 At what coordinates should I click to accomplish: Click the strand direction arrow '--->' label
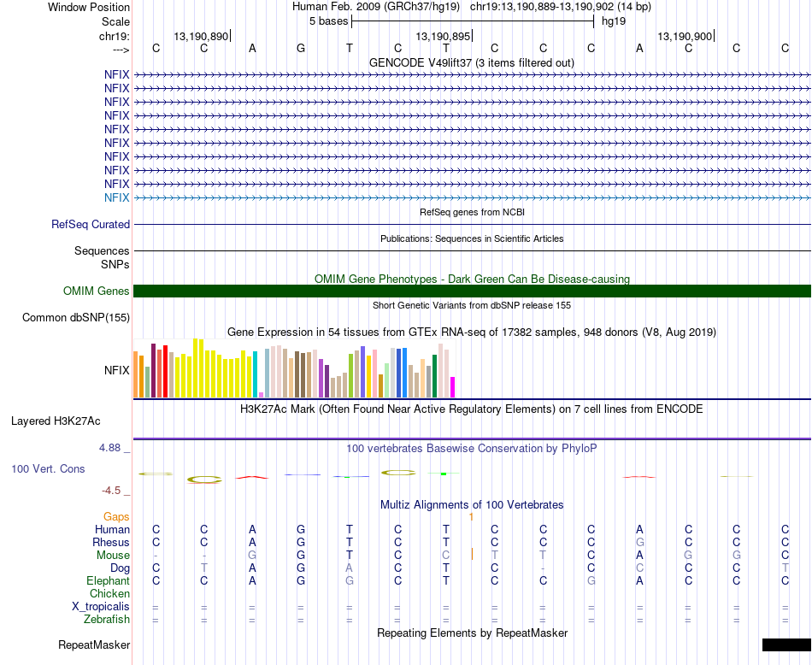coord(121,50)
